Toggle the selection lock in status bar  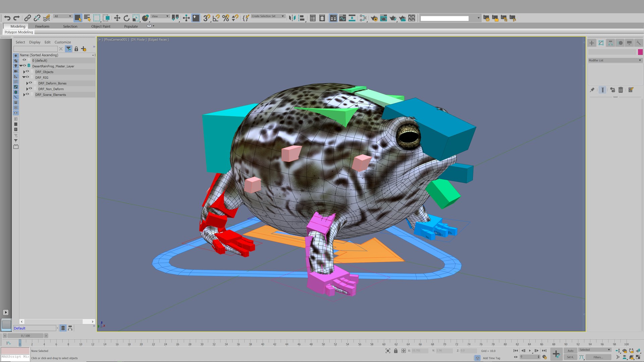[x=396, y=351]
